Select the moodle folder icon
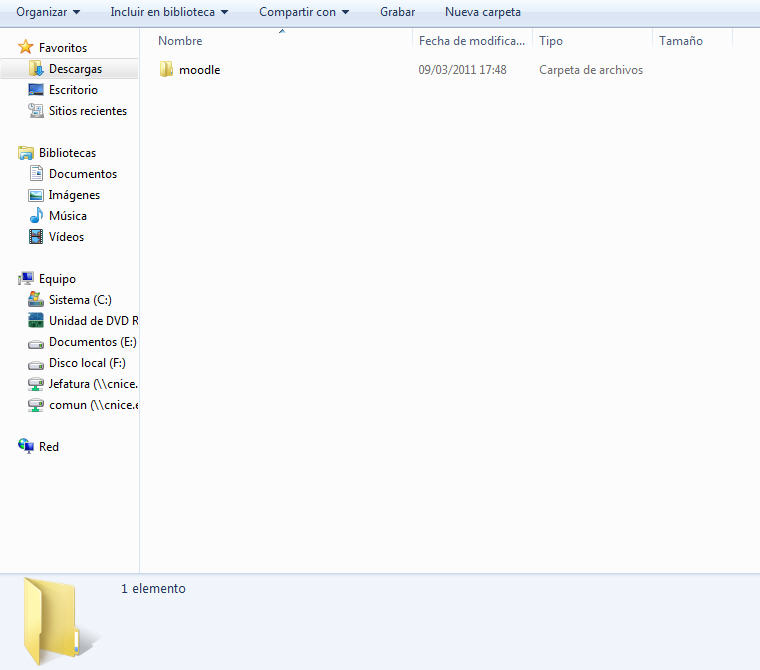760x670 pixels. click(x=166, y=70)
